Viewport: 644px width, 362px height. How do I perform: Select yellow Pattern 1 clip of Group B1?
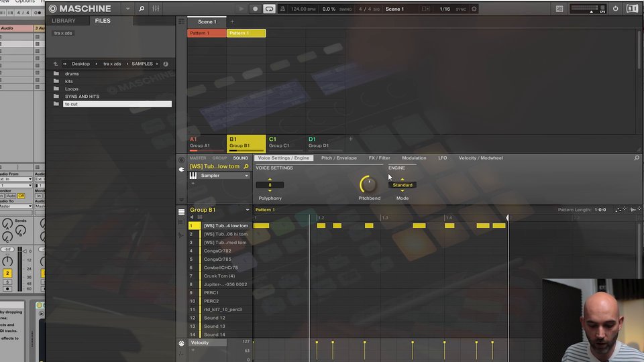pyautogui.click(x=246, y=34)
